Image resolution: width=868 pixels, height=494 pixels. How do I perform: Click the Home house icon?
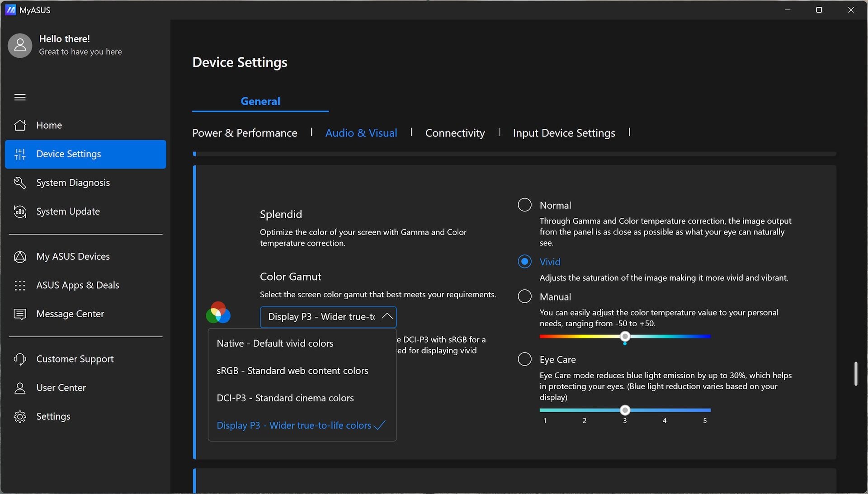[x=20, y=125]
